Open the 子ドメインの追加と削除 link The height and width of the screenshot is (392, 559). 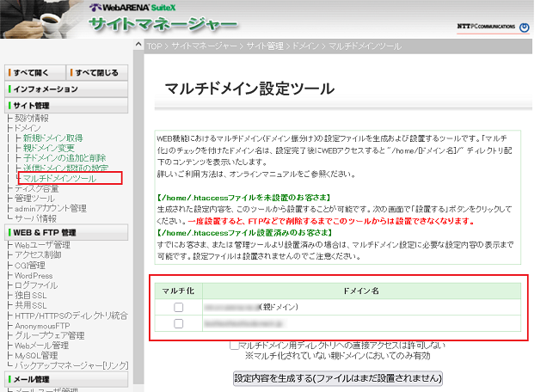64,158
